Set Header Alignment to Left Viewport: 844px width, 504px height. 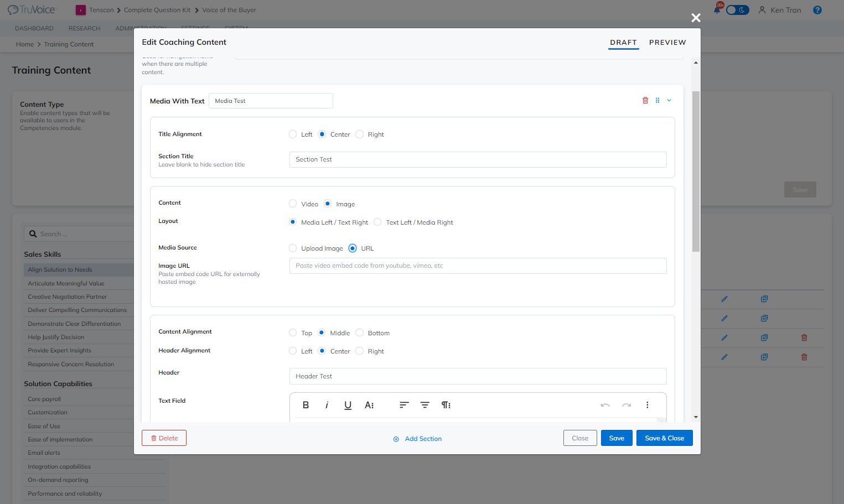[x=293, y=351]
